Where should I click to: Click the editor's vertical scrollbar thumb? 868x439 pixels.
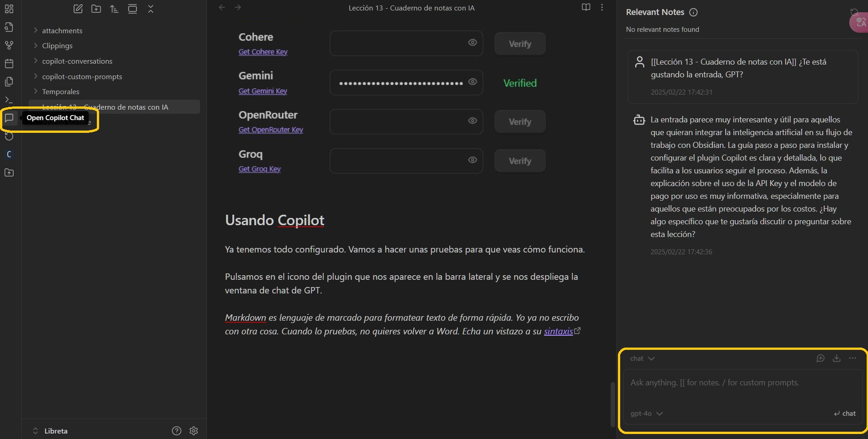tap(612, 404)
